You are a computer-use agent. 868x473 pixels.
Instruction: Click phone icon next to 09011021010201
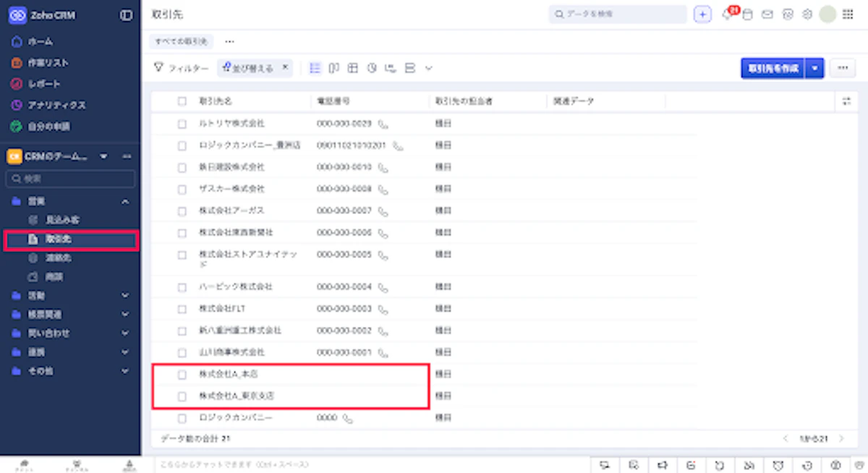pos(398,145)
